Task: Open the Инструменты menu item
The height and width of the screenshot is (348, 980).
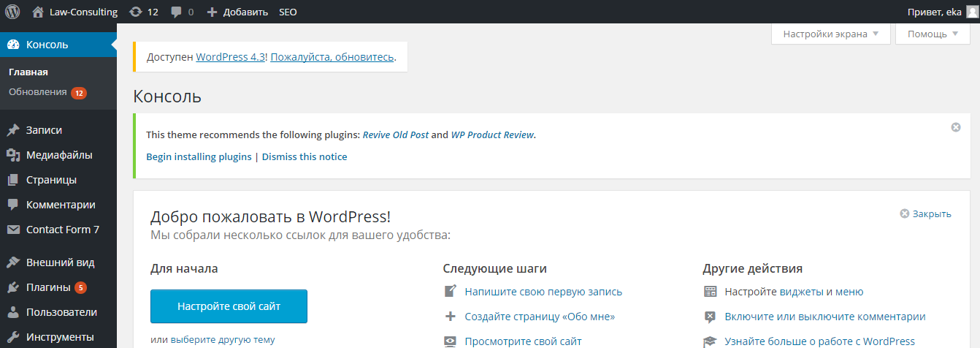Action: coord(58,337)
